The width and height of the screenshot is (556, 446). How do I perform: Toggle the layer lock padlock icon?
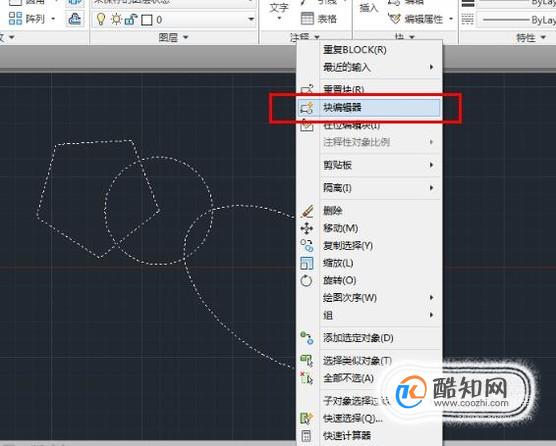point(130,19)
